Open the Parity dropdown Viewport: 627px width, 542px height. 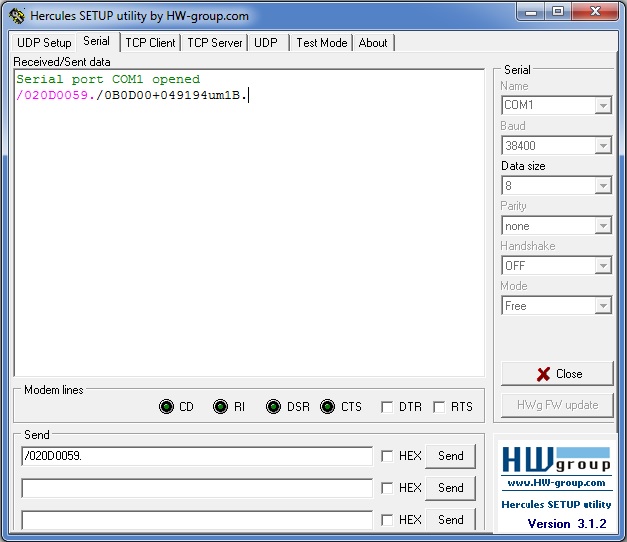(556, 226)
